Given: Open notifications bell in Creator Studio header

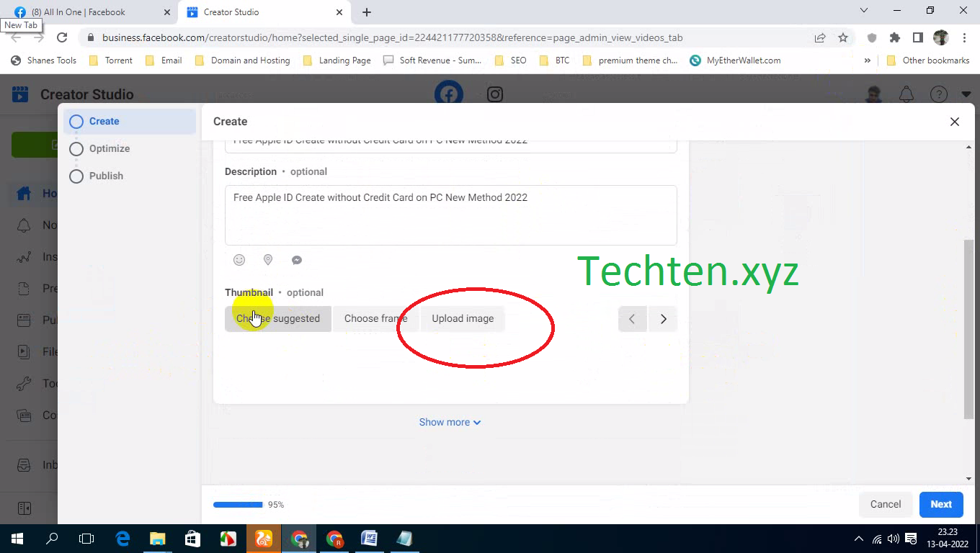Looking at the screenshot, I should click(x=906, y=94).
